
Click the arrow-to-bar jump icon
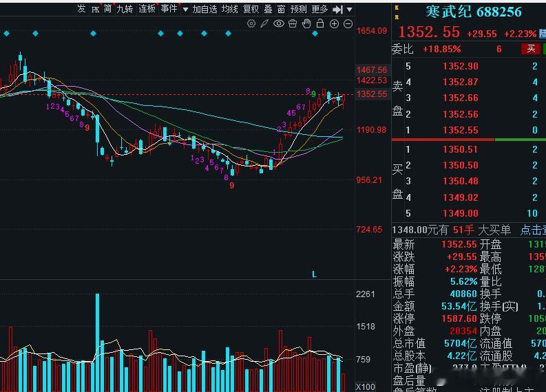337,10
